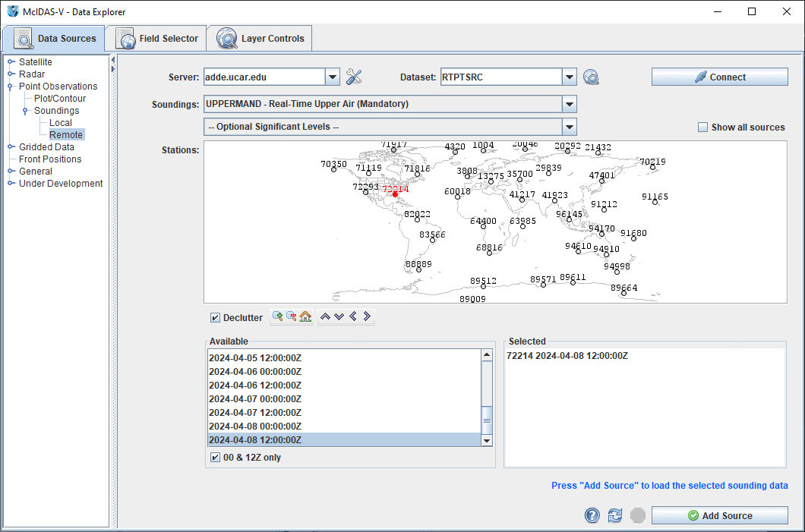Click the McIDAS-V title bar app icon
The image size is (805, 532).
tap(12, 11)
